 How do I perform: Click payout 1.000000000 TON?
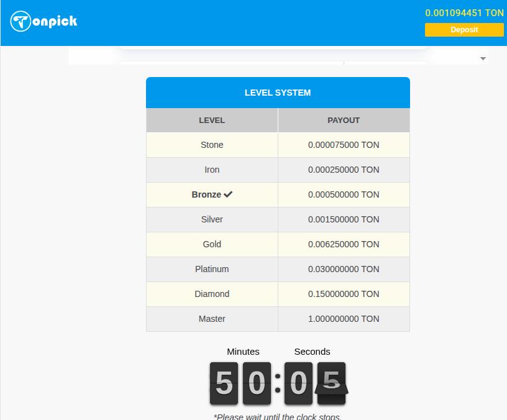pos(344,319)
